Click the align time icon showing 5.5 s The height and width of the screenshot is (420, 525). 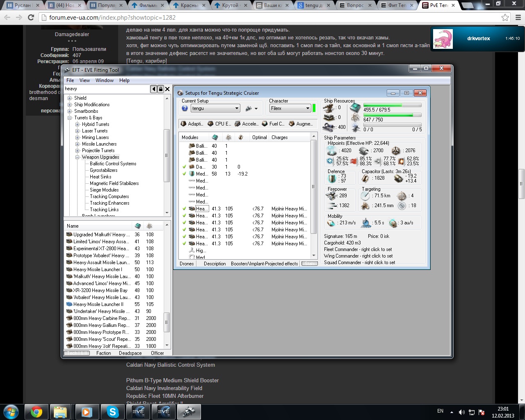366,223
